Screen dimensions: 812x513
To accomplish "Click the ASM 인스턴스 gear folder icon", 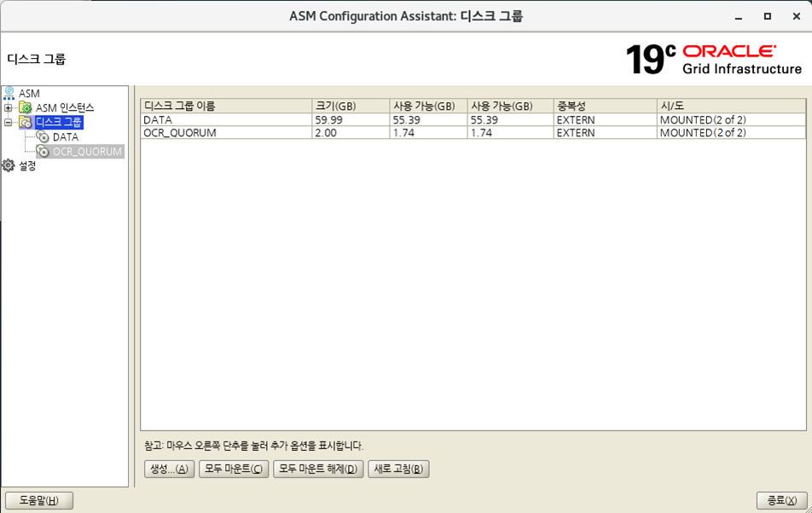I will [26, 107].
